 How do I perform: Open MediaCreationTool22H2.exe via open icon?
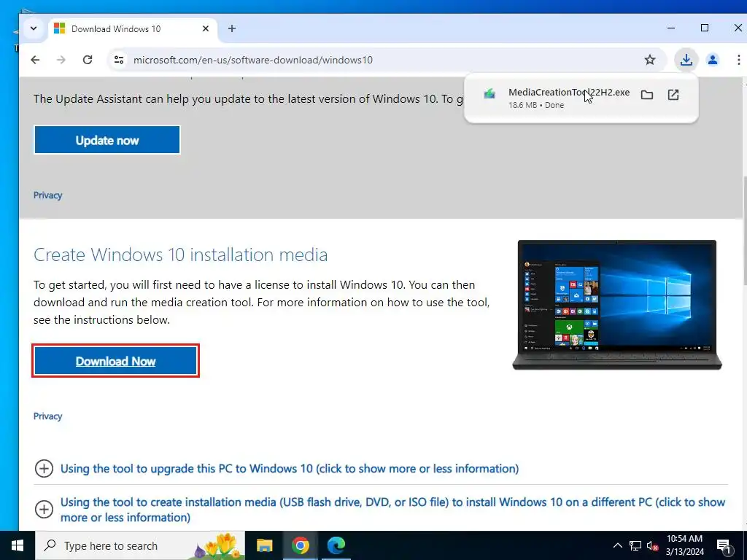click(x=673, y=95)
